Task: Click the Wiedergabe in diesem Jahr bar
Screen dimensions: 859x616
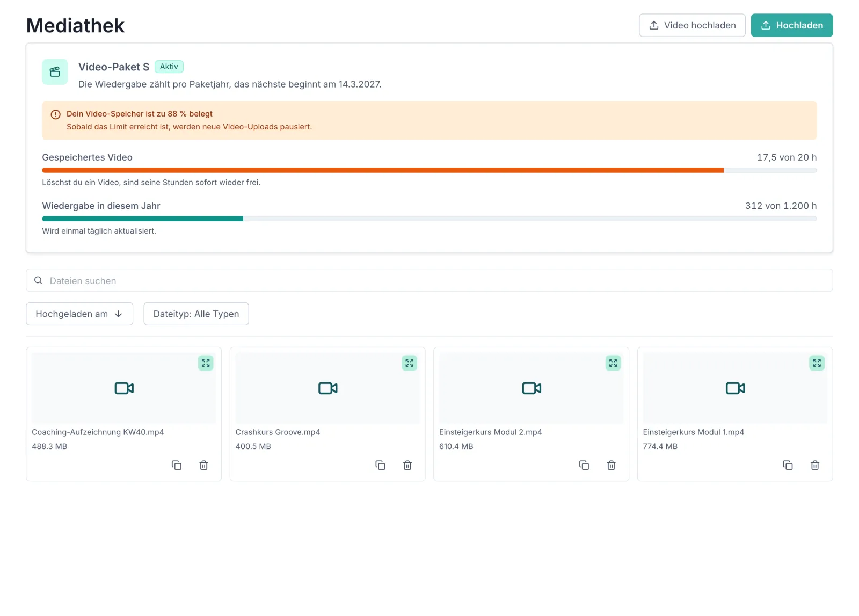Action: pos(429,219)
